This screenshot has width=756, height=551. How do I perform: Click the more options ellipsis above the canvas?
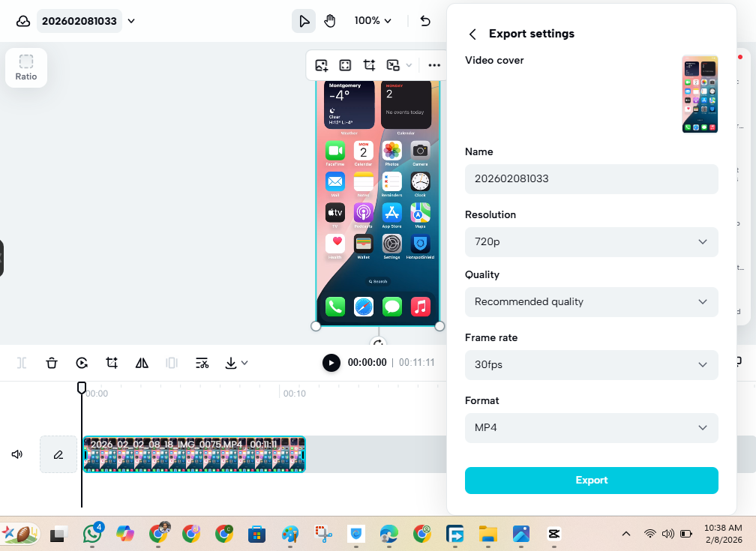tap(433, 65)
